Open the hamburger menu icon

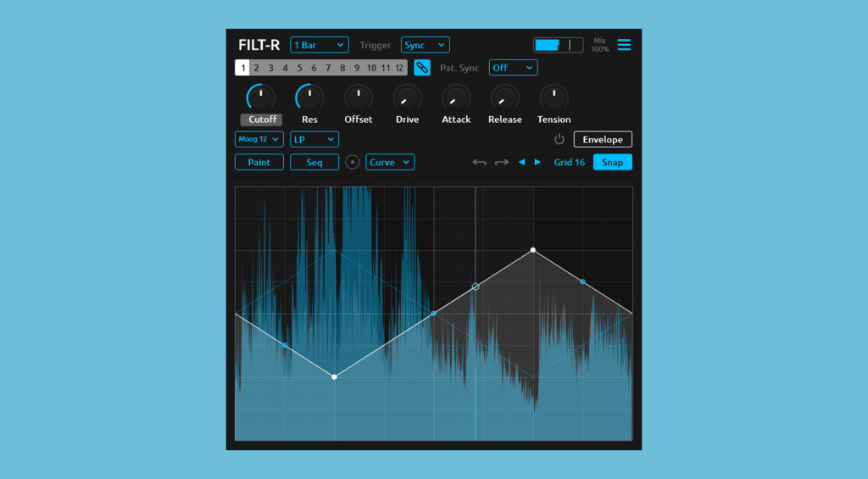point(624,45)
